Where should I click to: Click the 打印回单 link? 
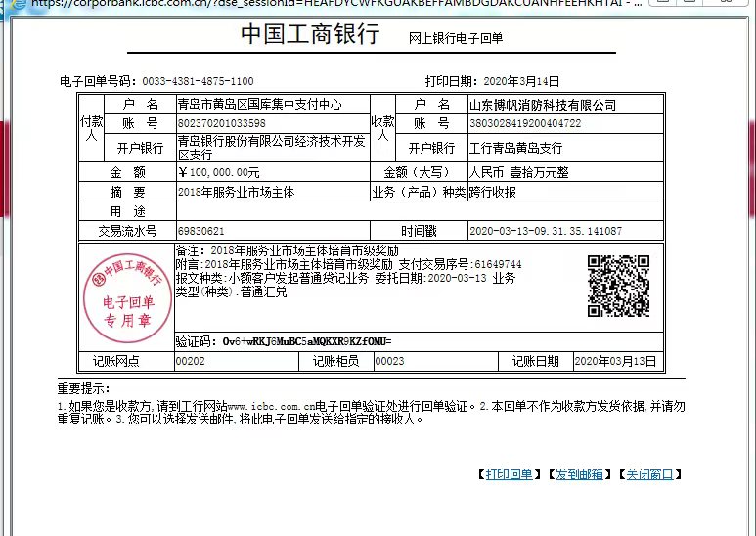(x=509, y=474)
